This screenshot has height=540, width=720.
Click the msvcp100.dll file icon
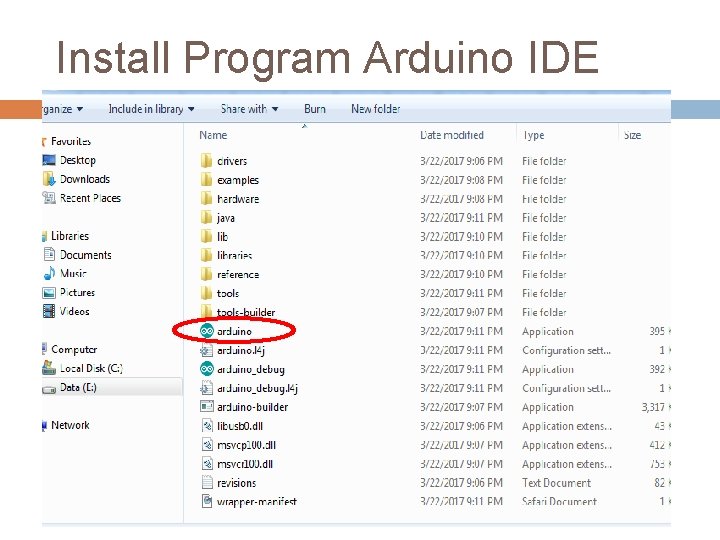pos(207,444)
